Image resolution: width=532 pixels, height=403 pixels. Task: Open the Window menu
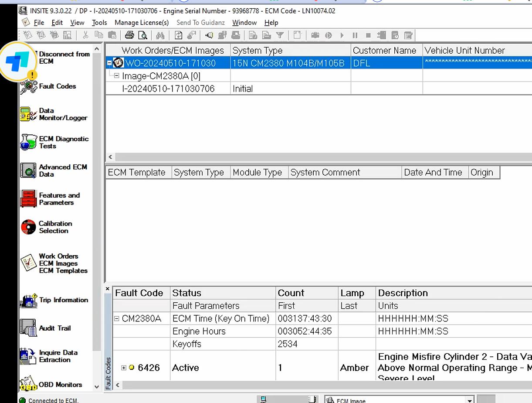pos(244,23)
